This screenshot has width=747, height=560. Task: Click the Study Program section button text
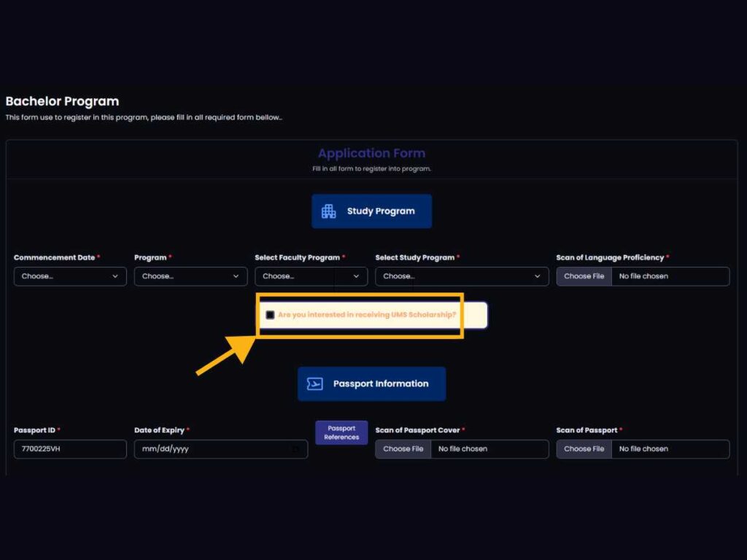click(381, 211)
